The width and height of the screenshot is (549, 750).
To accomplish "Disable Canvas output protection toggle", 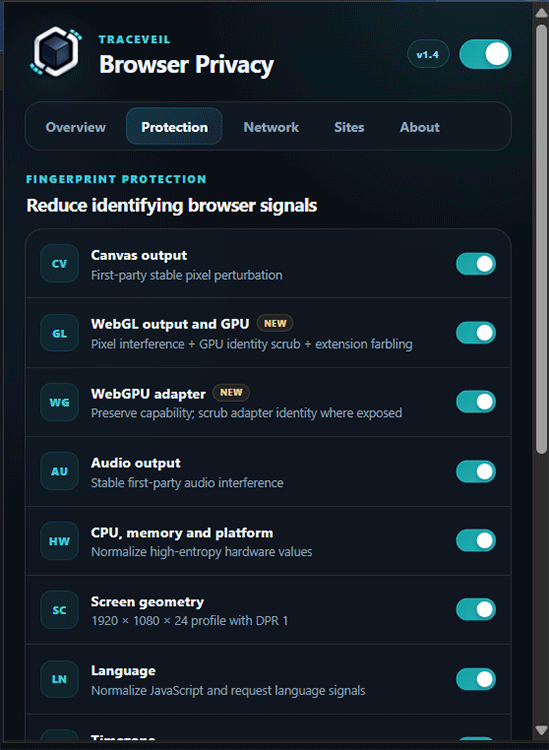I will pos(476,264).
